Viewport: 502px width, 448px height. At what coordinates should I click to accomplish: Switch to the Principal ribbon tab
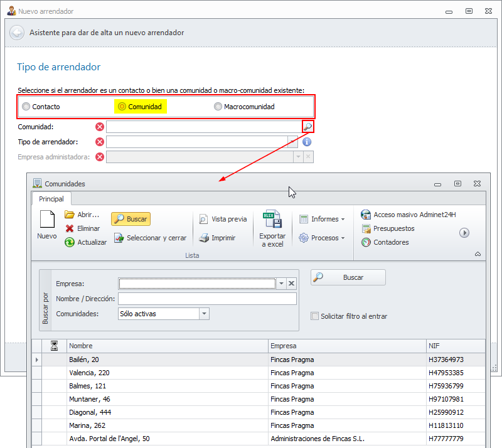point(51,199)
